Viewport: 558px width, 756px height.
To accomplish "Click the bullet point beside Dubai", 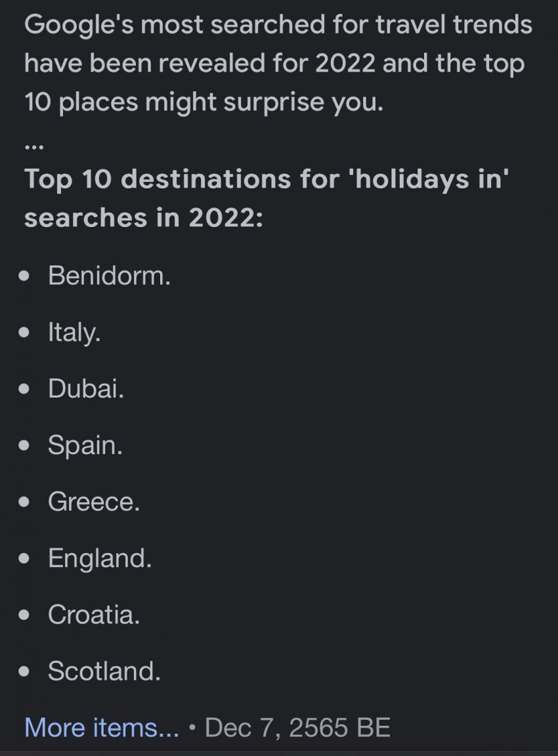I will tap(24, 389).
